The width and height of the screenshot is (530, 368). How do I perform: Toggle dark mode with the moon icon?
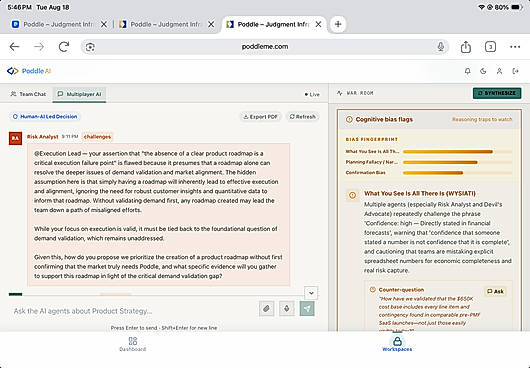[483, 71]
